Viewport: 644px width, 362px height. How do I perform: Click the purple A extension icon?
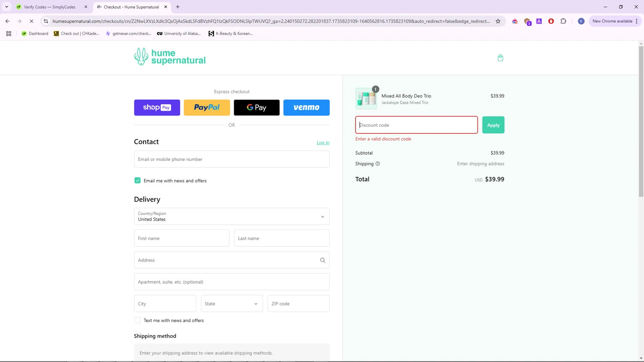pos(539,21)
